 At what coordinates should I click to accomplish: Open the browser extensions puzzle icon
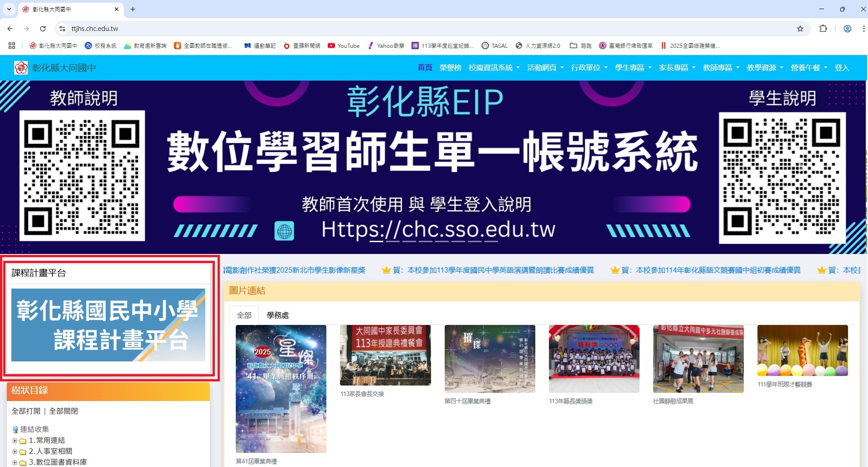coord(823,29)
